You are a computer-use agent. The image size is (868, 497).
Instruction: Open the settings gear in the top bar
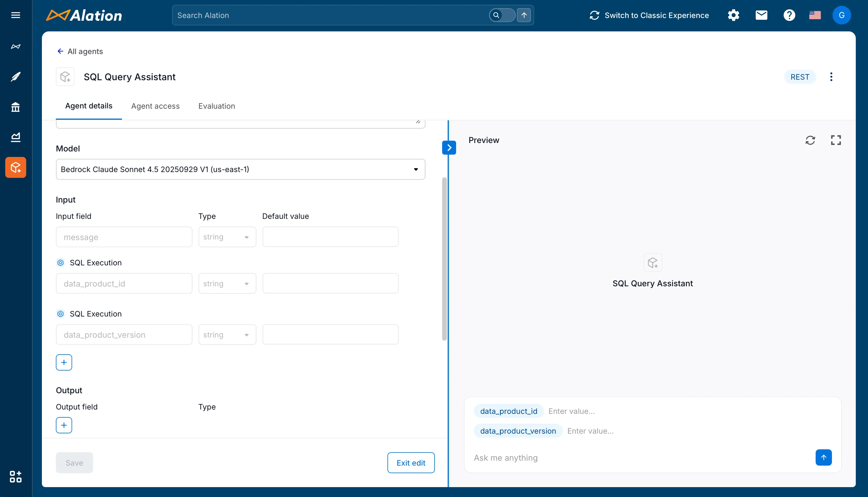pyautogui.click(x=734, y=15)
